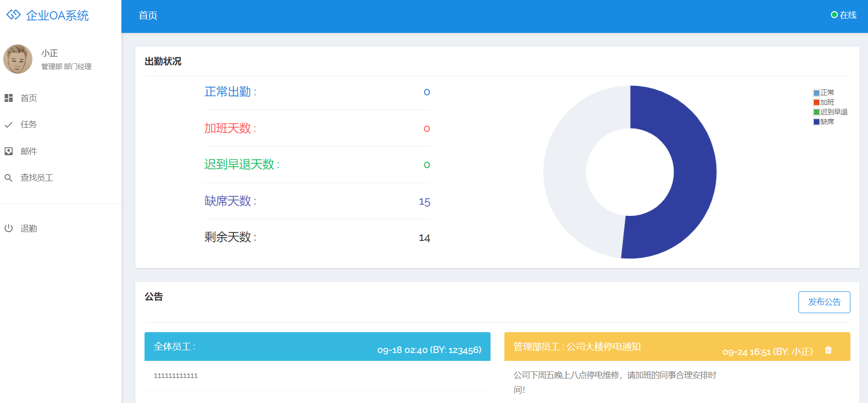Select 查找员工 in the sidebar
The image size is (868, 403).
pyautogui.click(x=61, y=178)
